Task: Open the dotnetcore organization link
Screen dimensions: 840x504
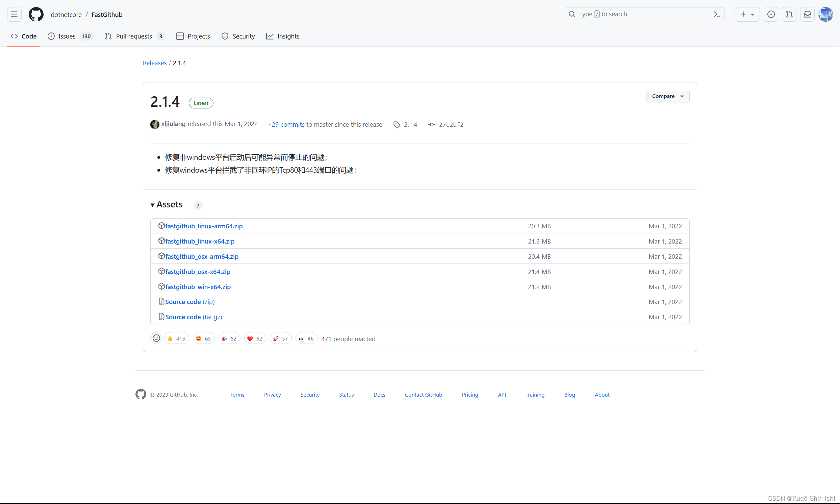Action: 66,15
